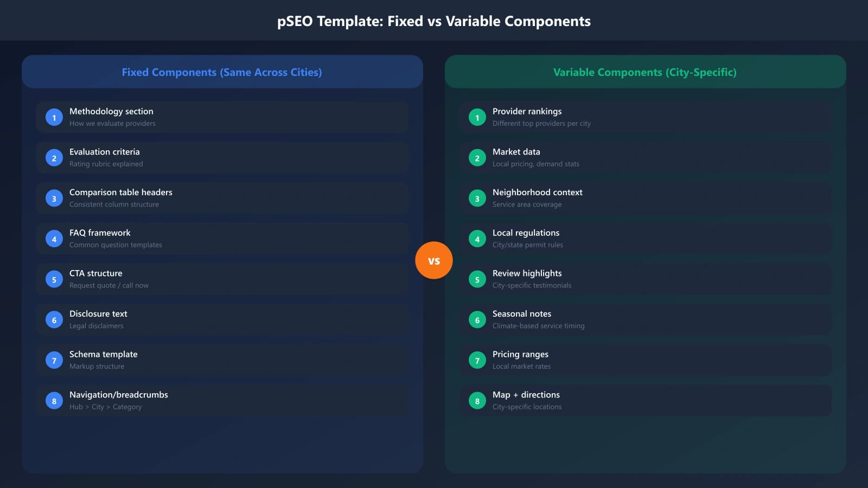Expand the FAQ framework entry

pos(222,238)
